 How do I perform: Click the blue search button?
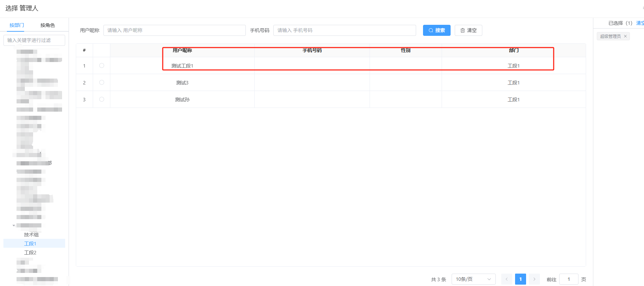[436, 30]
